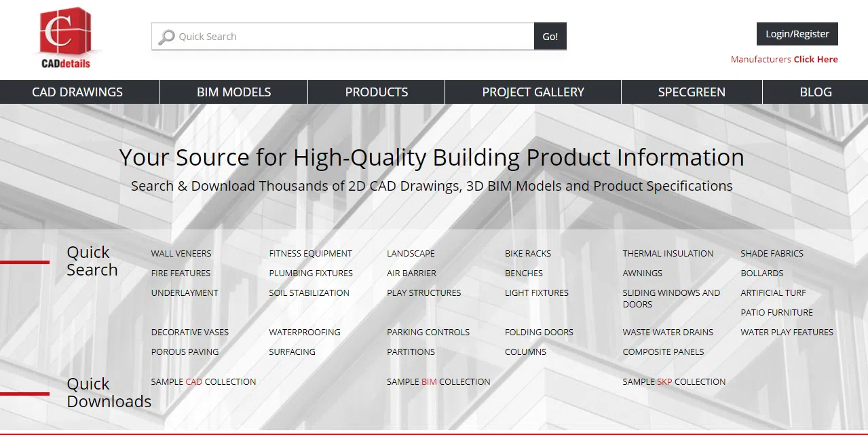Open the BLOG section
The width and height of the screenshot is (868, 435).
coord(815,92)
